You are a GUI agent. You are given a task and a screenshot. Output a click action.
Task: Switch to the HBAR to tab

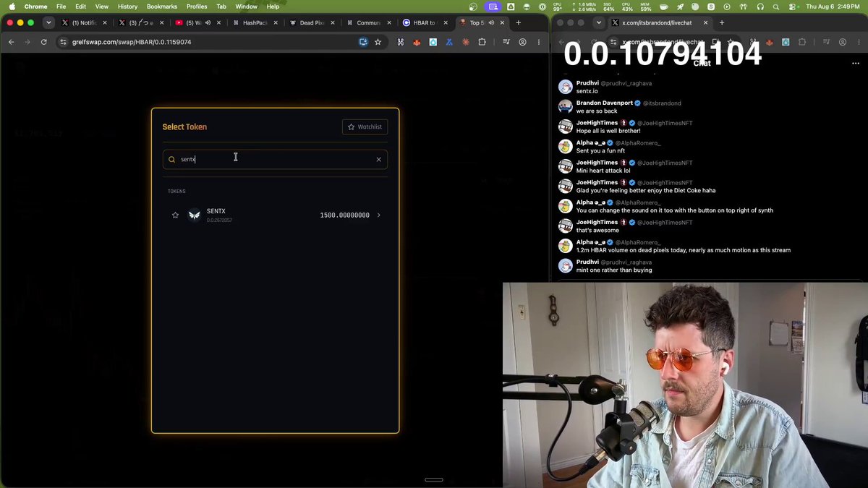[x=425, y=22]
